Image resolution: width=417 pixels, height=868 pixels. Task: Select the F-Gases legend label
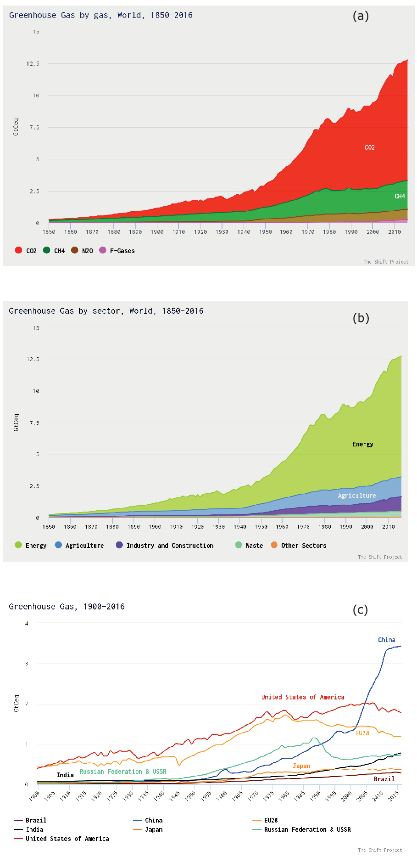[122, 251]
